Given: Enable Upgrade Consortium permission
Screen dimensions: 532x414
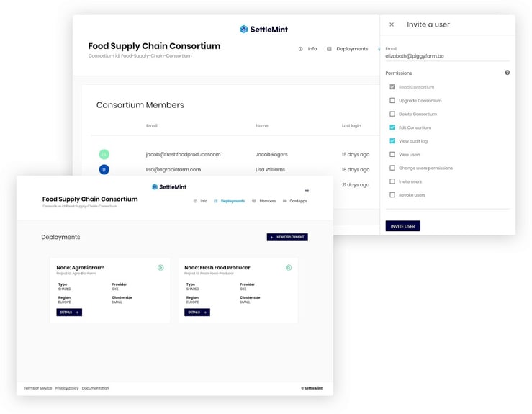Looking at the screenshot, I should pyautogui.click(x=392, y=101).
